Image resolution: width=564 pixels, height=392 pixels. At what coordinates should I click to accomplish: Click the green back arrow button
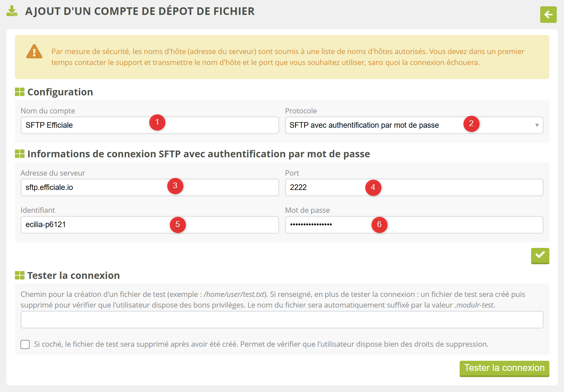(548, 15)
